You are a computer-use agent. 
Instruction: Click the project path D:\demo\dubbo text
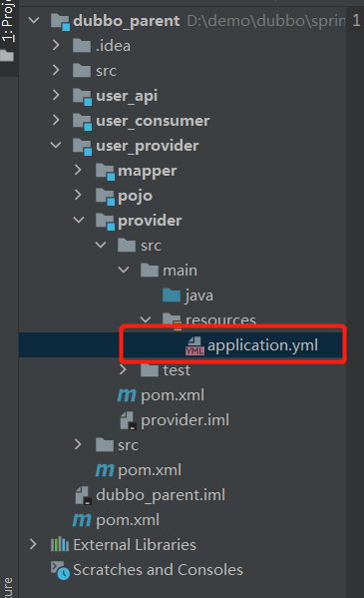coord(266,21)
